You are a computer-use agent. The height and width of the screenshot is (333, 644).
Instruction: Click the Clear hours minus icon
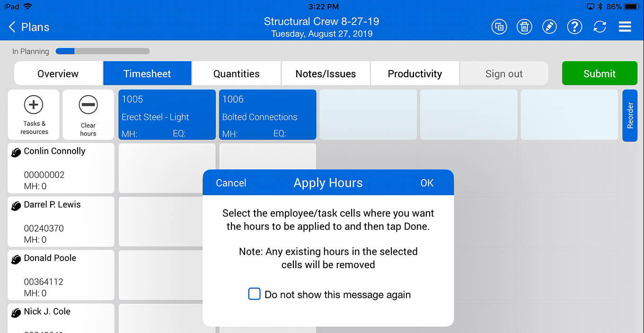click(88, 105)
